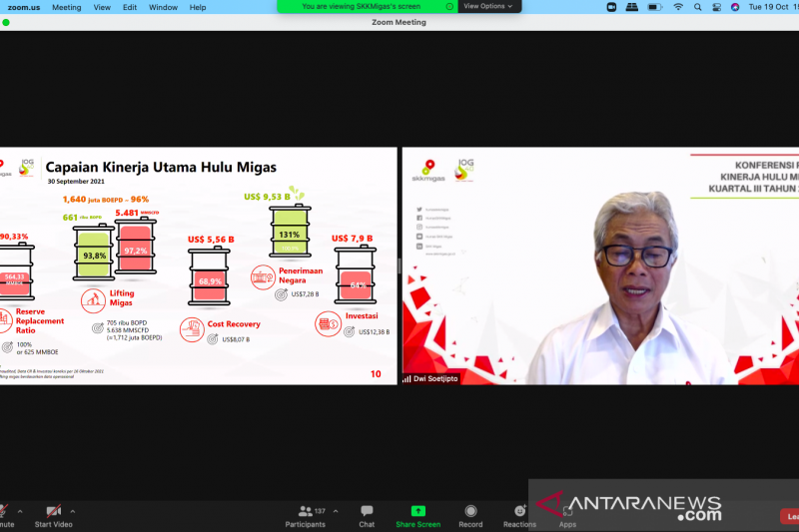Viewport: 799px width, 532px height.
Task: Select Dwi Soetjipto's speaker video
Action: tap(601, 266)
